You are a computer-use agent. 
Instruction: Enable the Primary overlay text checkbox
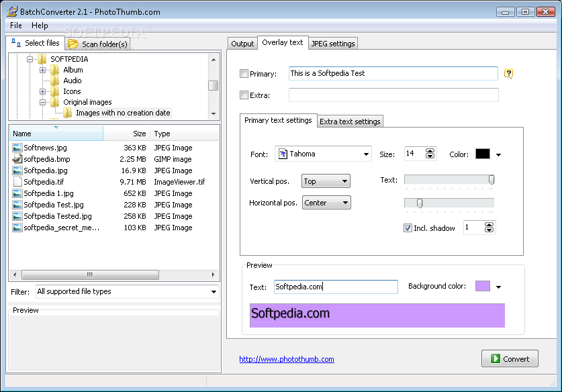pos(244,74)
